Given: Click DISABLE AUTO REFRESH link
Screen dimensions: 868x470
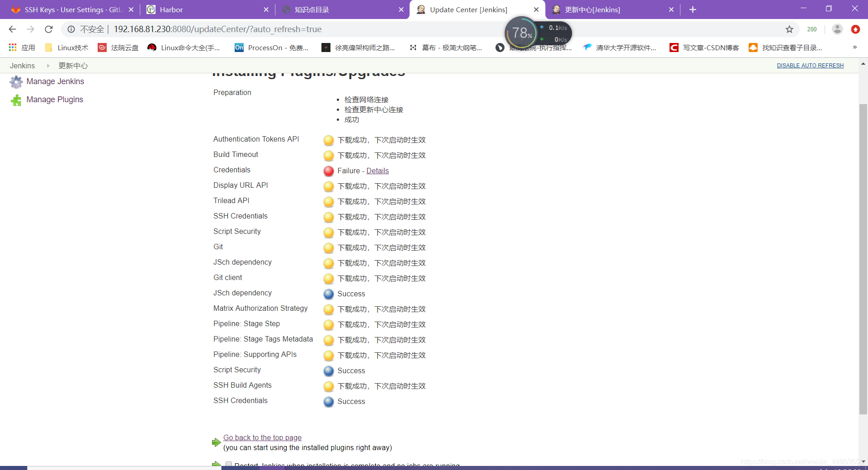Looking at the screenshot, I should tap(810, 66).
